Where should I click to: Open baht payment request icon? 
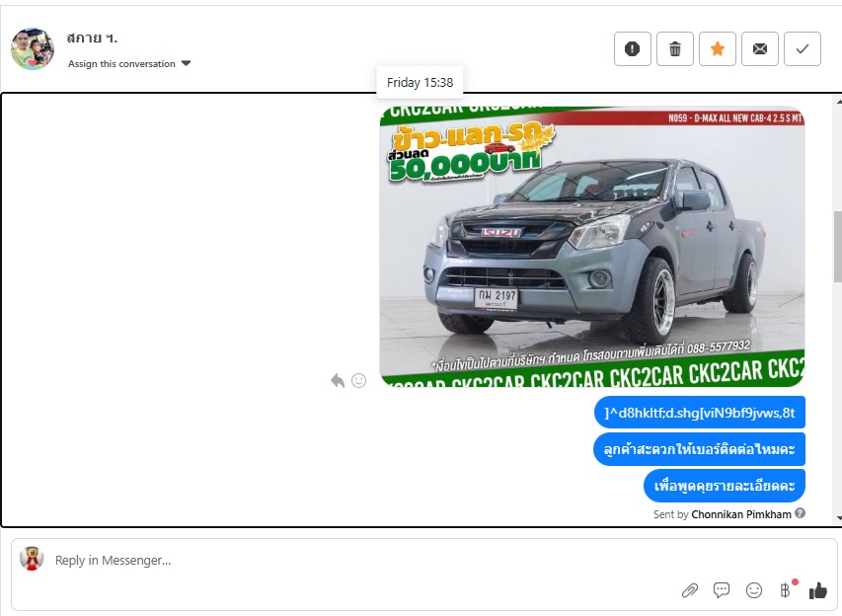point(785,590)
